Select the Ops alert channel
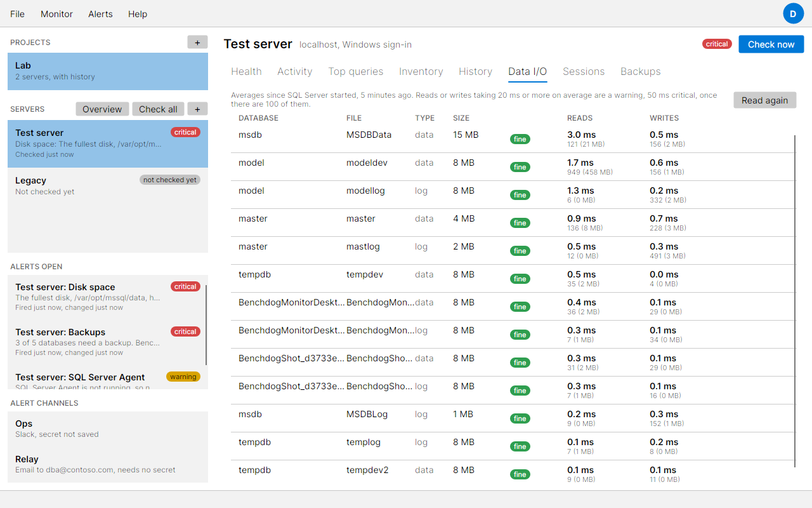 coord(108,429)
